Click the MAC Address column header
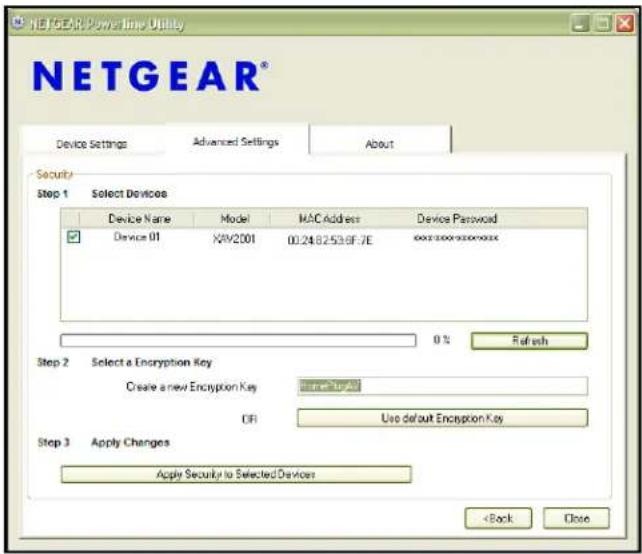Screen dimensions: 642x554 click(x=330, y=219)
